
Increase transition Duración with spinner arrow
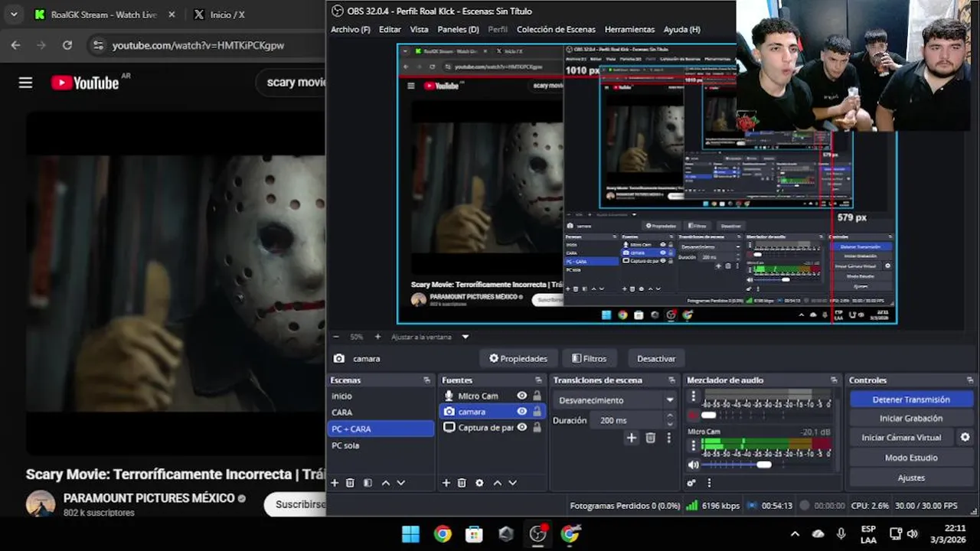(671, 416)
